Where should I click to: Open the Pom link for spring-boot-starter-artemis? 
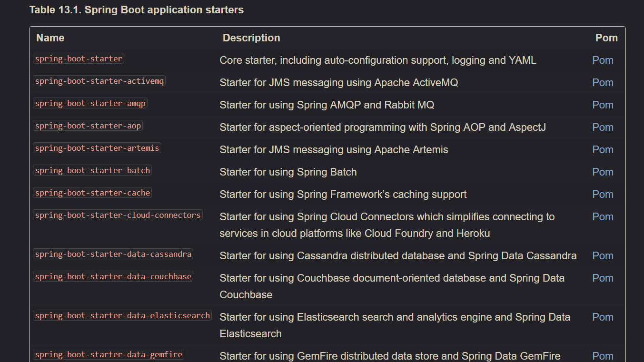603,150
